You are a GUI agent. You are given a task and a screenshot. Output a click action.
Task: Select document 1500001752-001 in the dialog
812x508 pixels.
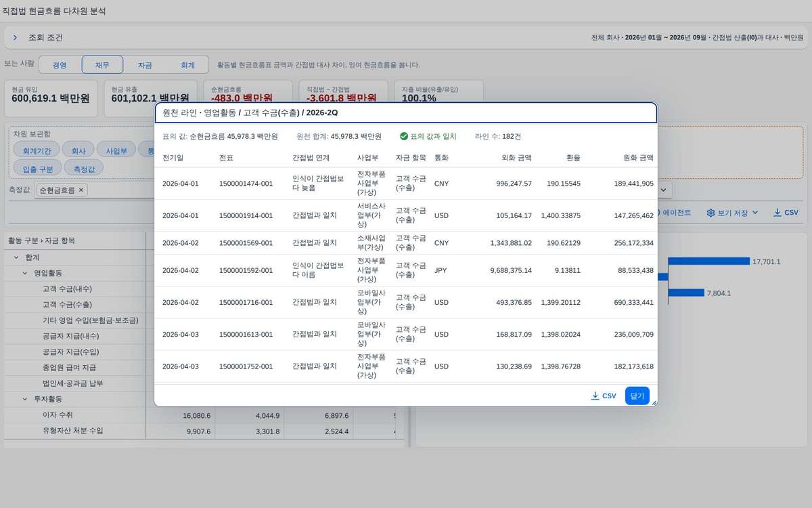tap(246, 366)
